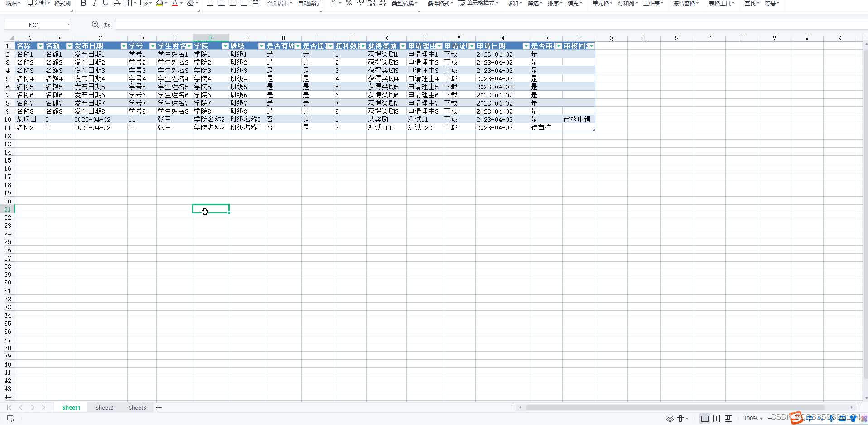Align text right
Viewport: 868px width, 425px height.
pyautogui.click(x=233, y=3)
